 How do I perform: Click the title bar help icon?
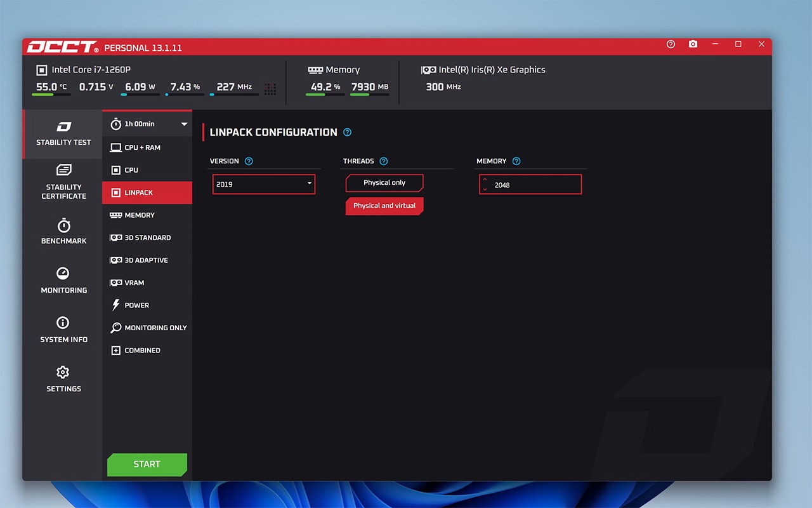pyautogui.click(x=671, y=44)
